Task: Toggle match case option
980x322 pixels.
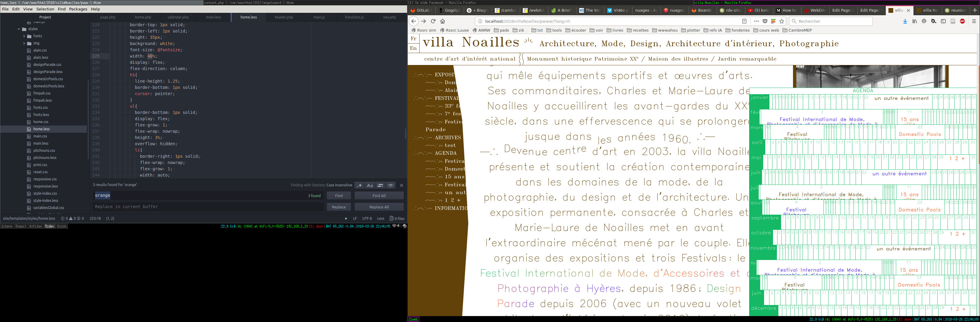Action: (370, 185)
